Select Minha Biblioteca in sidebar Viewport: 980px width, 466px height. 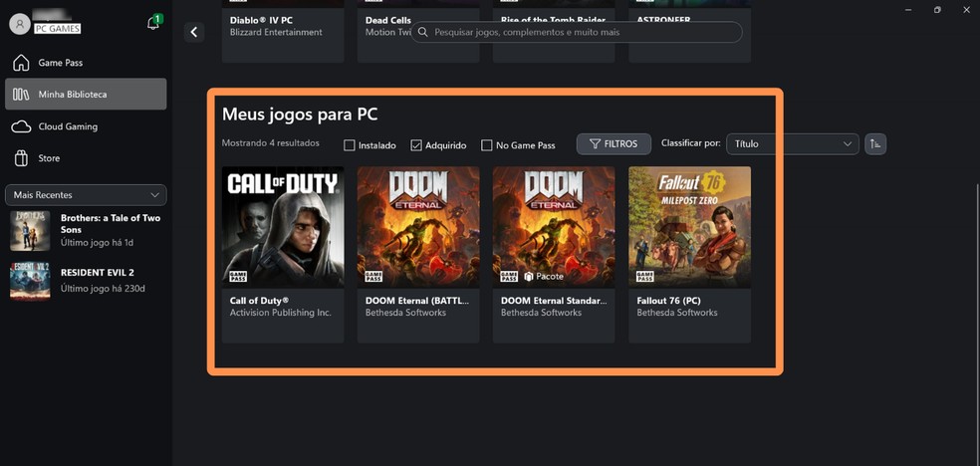(x=86, y=95)
